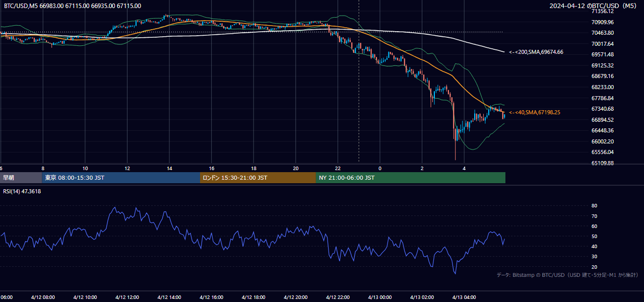Click the NY 21:00-06:00 JST session bar

pyautogui.click(x=411, y=178)
